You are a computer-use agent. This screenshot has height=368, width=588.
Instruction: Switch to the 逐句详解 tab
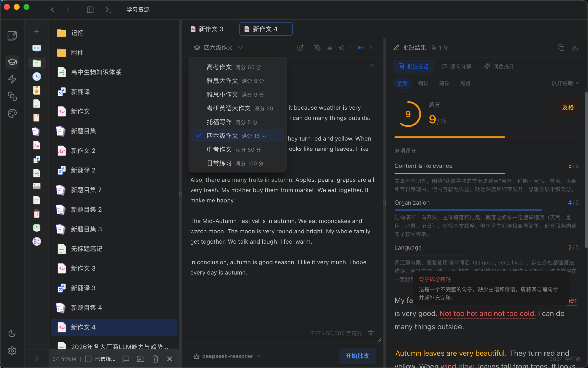(x=456, y=66)
